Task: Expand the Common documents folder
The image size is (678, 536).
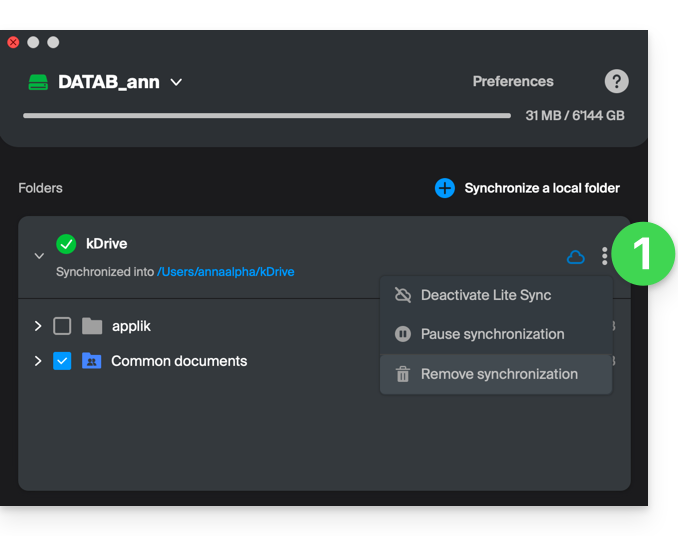Action: point(38,361)
